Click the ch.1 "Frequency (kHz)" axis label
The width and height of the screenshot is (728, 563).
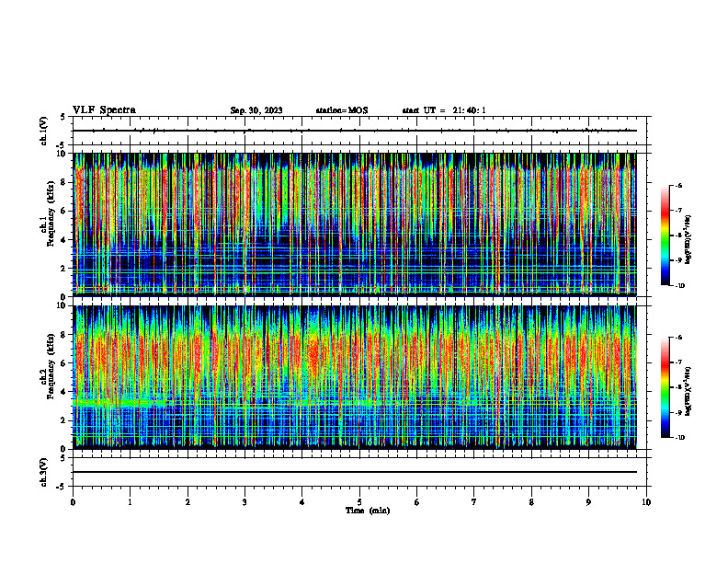[x=51, y=213]
